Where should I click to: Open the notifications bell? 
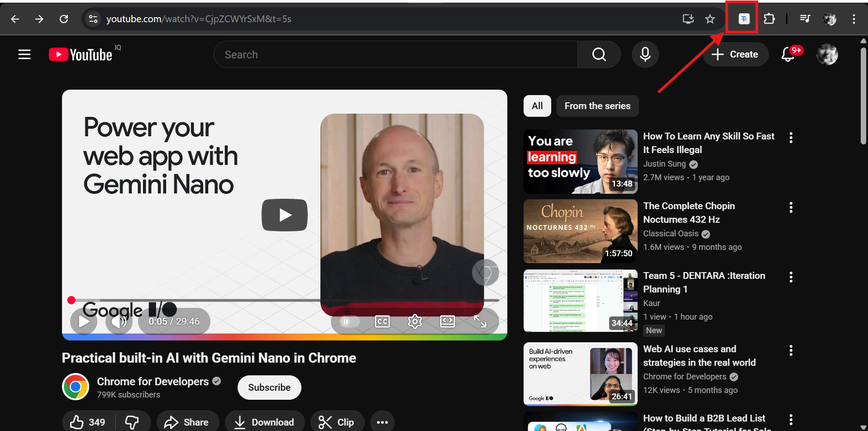pos(788,54)
